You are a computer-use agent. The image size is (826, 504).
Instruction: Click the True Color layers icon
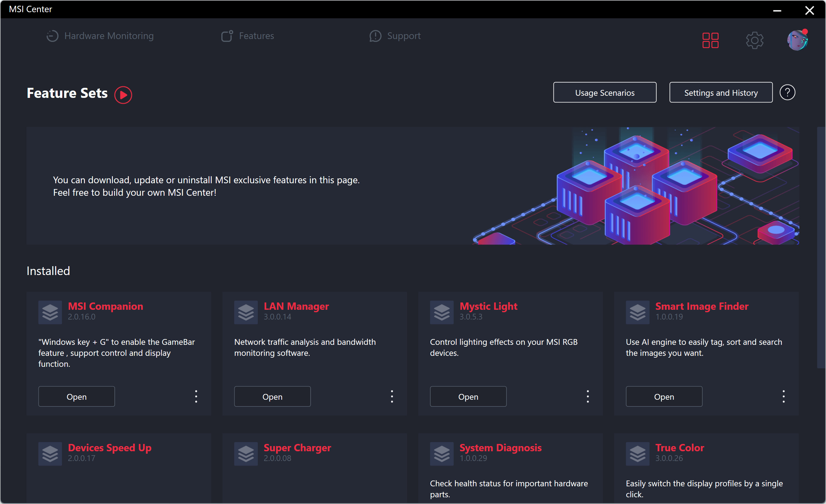[x=637, y=453]
